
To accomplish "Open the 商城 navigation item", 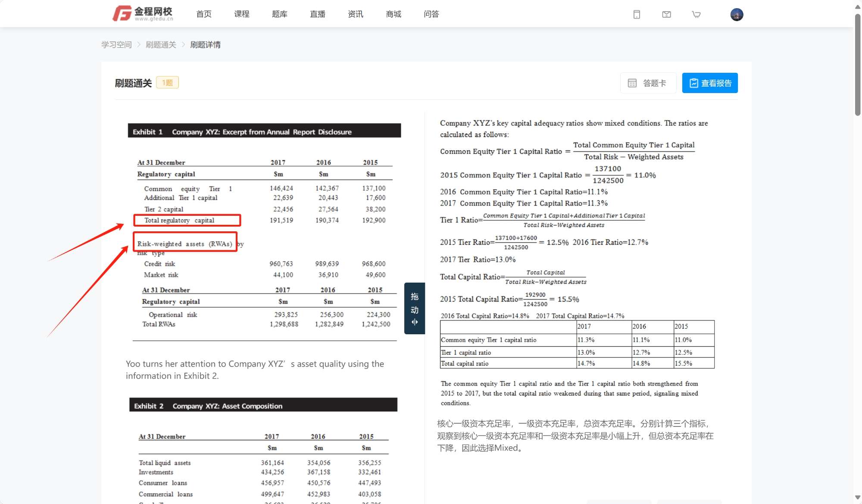I will coord(394,14).
